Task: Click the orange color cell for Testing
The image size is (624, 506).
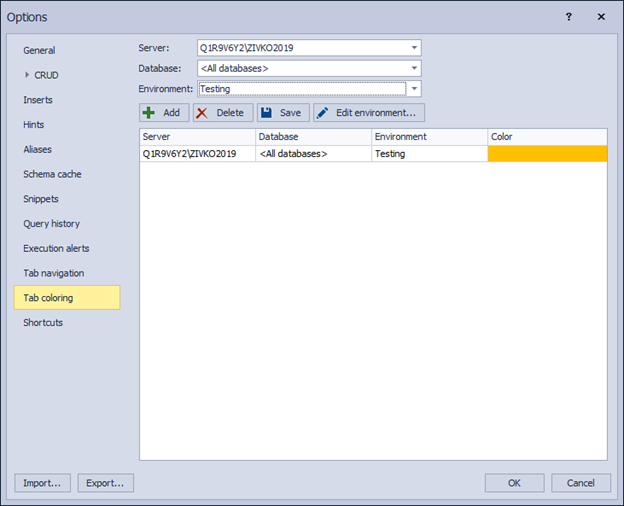Action: coord(548,154)
